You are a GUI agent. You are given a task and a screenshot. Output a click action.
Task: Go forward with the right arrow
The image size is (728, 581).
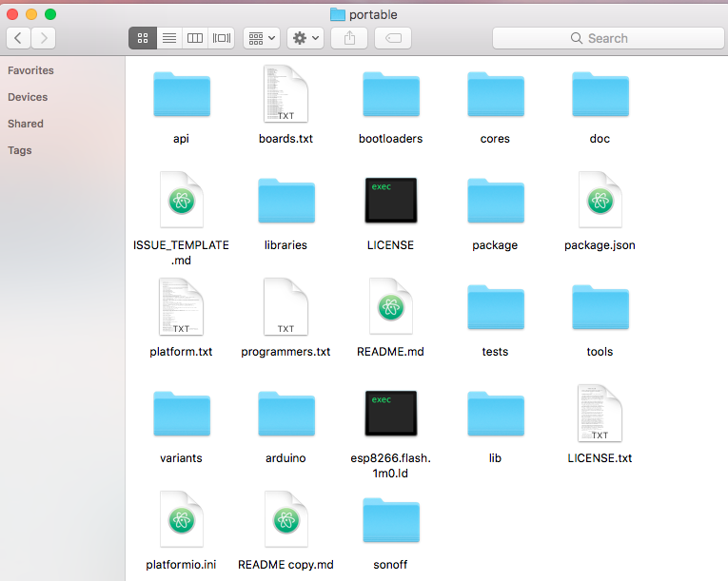click(44, 38)
